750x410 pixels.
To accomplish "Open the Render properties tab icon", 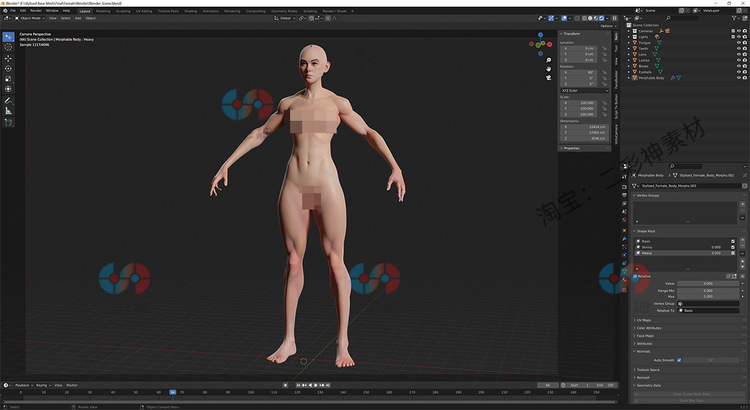I will pos(624,187).
